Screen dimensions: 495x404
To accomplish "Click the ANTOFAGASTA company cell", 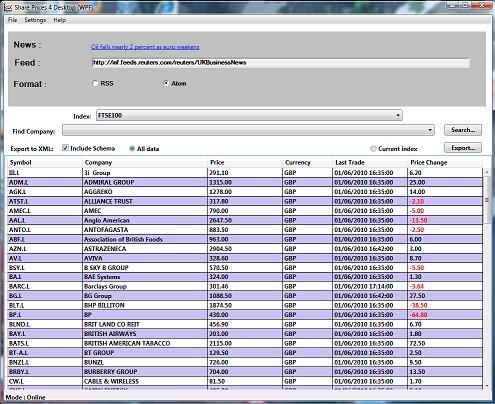I will coord(145,230).
